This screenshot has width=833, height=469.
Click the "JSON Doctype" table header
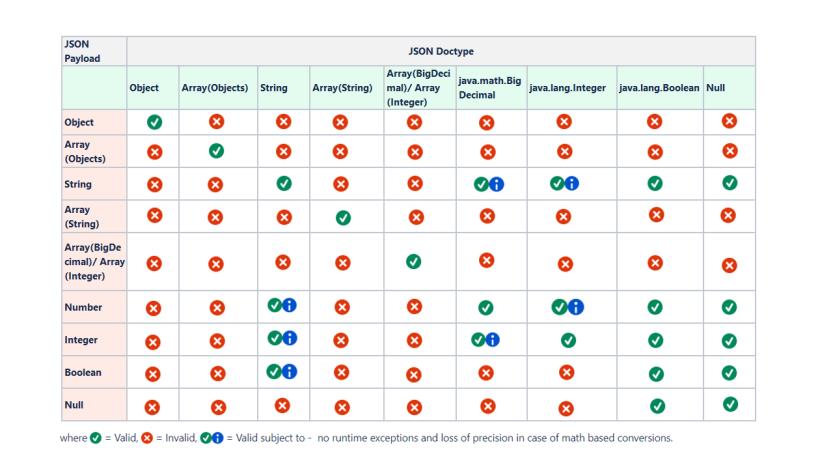(x=441, y=50)
